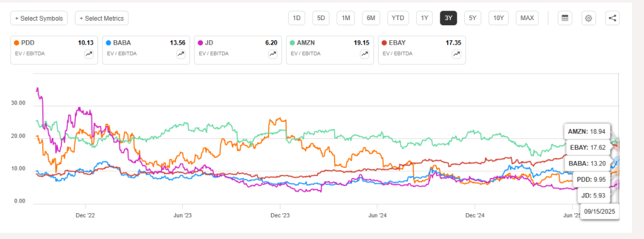This screenshot has height=239, width=644.
Task: Select the 1D time range
Action: pyautogui.click(x=297, y=18)
